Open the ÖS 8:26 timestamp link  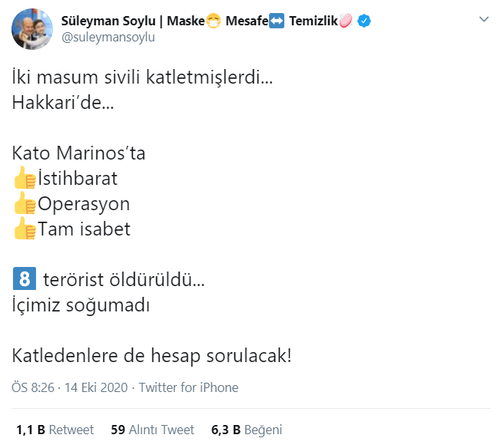tap(33, 387)
